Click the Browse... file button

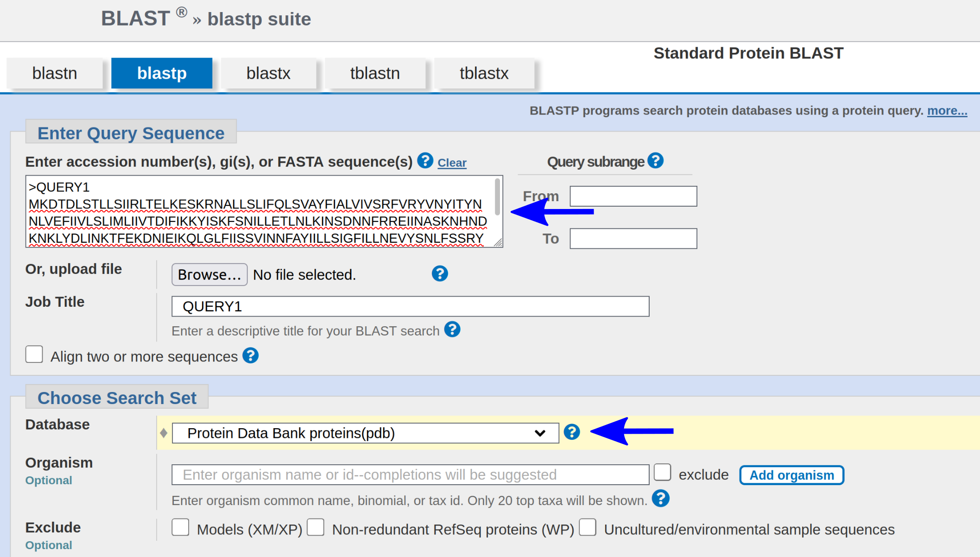(209, 275)
